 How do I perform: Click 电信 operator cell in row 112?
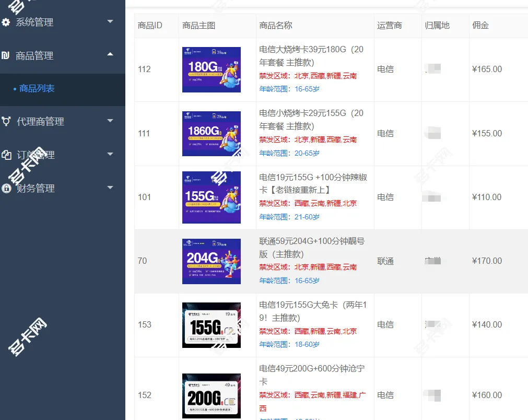385,69
